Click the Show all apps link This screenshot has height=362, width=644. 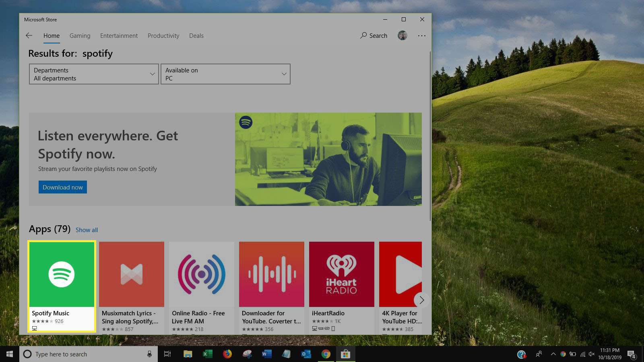tap(87, 230)
